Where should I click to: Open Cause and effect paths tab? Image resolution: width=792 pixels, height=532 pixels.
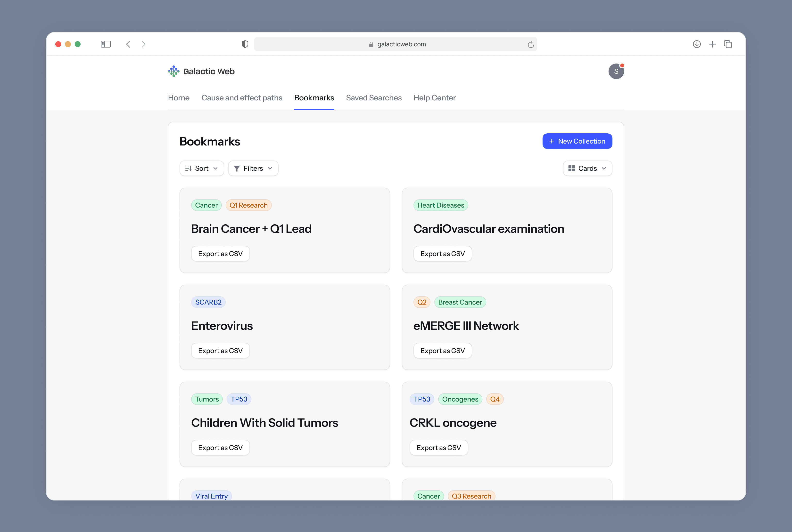pos(242,98)
